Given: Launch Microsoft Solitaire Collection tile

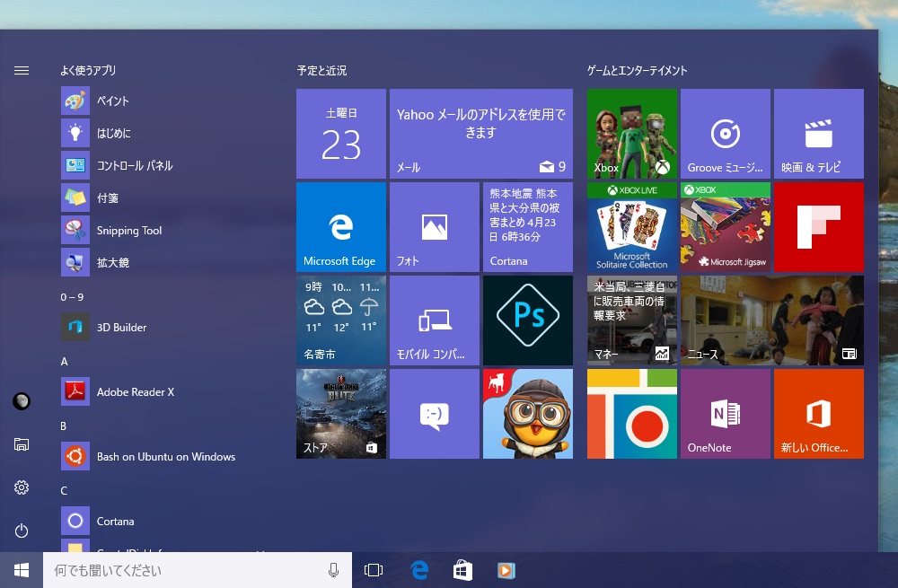Looking at the screenshot, I should [x=632, y=227].
